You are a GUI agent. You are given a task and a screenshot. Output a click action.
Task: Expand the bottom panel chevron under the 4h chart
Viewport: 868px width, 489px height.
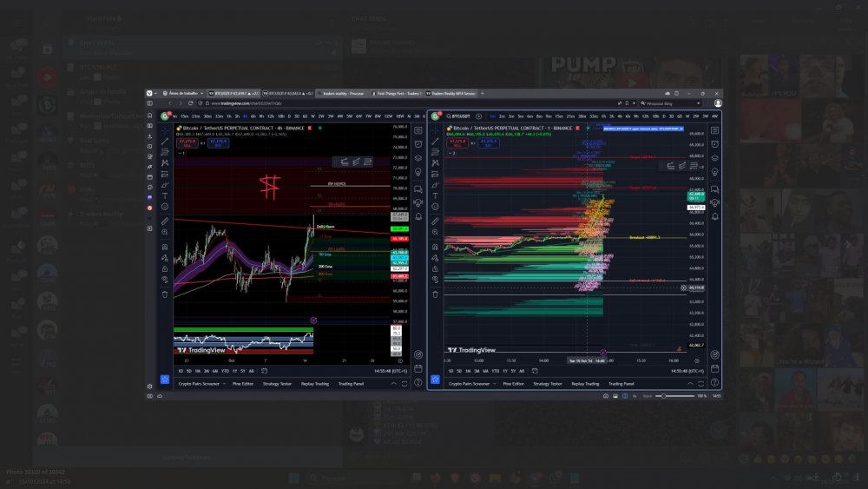click(393, 384)
